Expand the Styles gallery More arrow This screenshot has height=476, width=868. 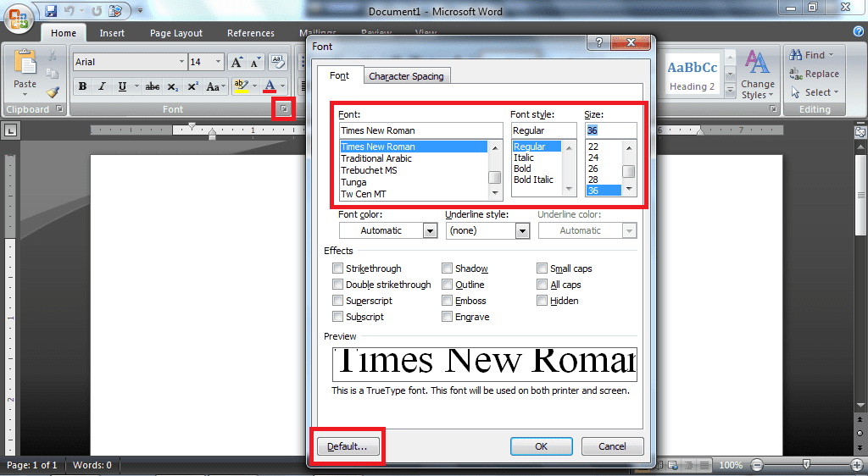click(730, 90)
